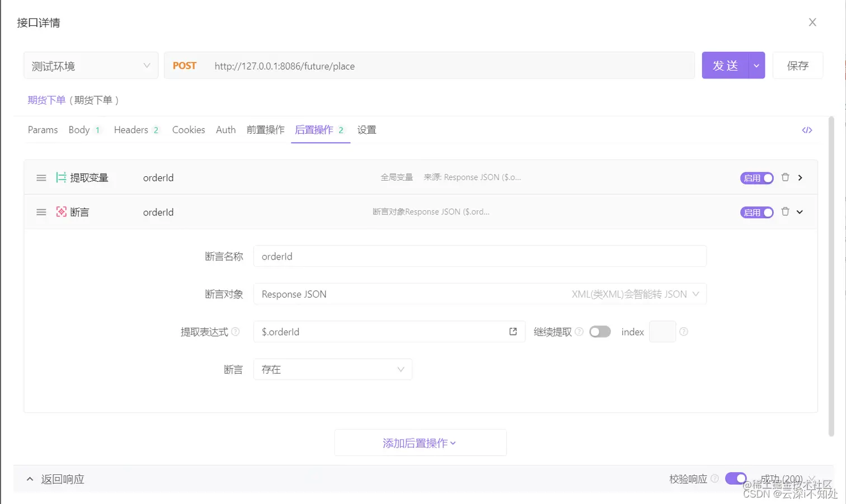Open the 设置 tab
Viewport: 846px width, 504px height.
[x=367, y=130]
